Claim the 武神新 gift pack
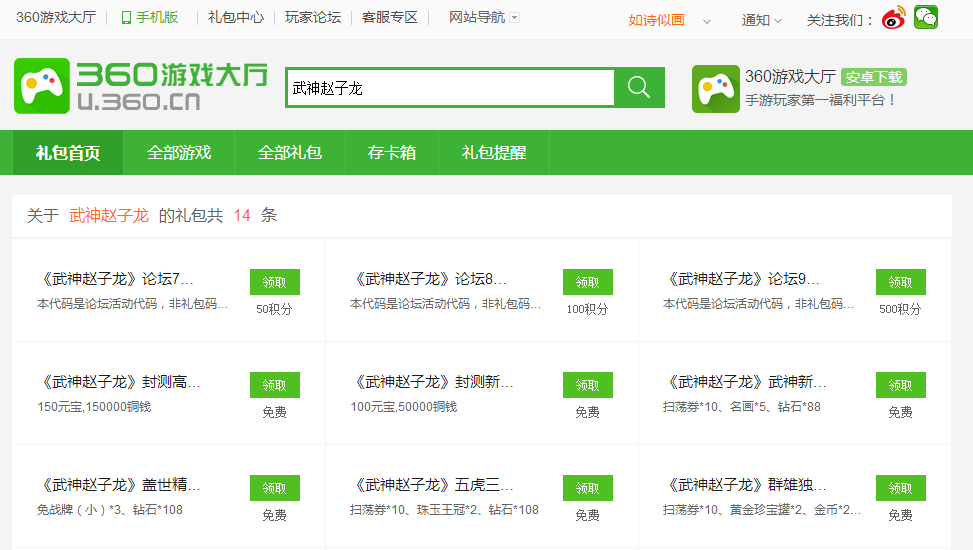This screenshot has width=973, height=550. (900, 385)
